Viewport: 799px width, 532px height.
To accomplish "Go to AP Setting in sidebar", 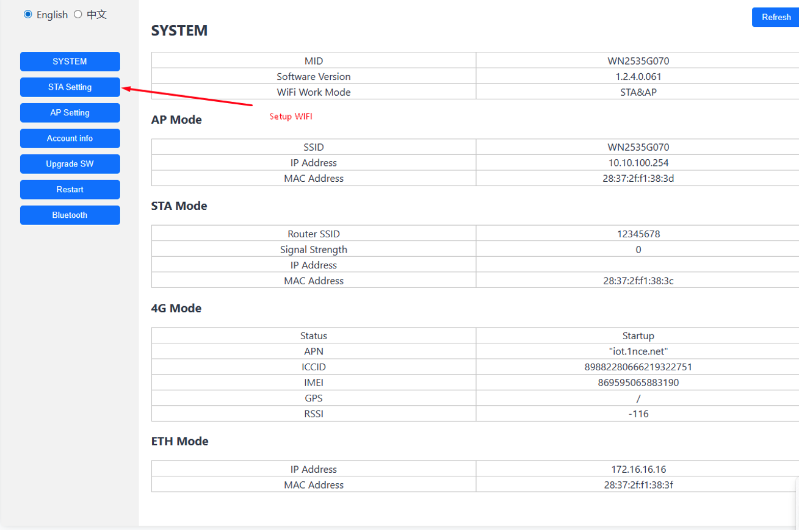I will [70, 113].
